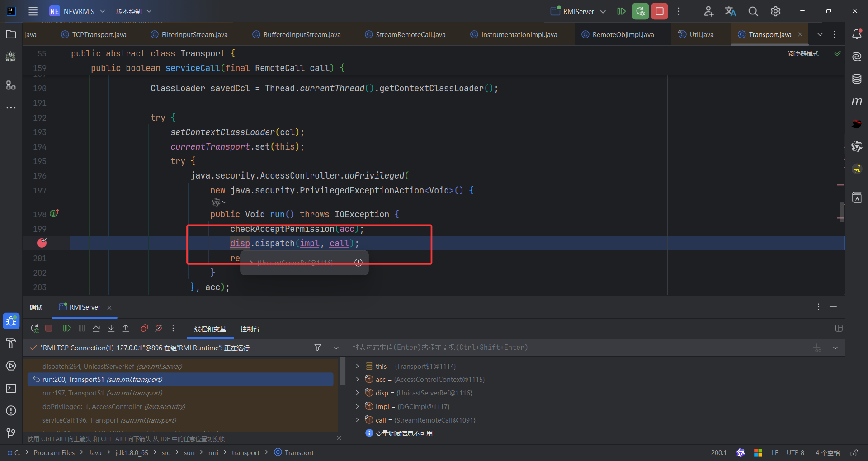Toggle Mute Breakpoints in debug toolbar
This screenshot has width=868, height=461.
159,329
